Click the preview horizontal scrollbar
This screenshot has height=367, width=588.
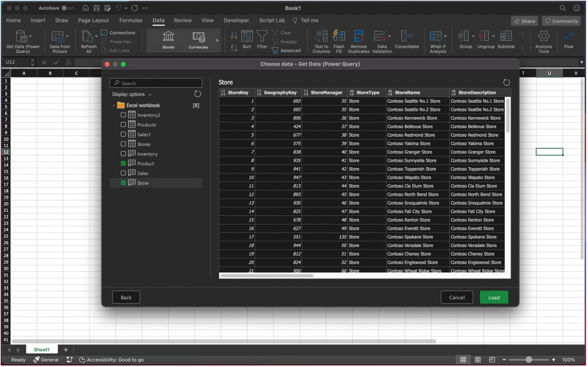click(266, 276)
